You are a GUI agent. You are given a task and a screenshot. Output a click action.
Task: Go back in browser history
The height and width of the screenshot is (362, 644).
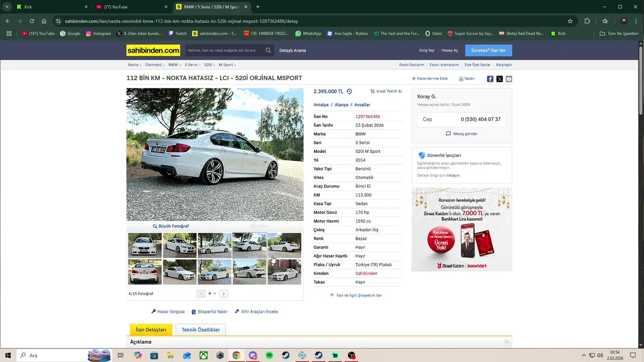click(x=8, y=21)
